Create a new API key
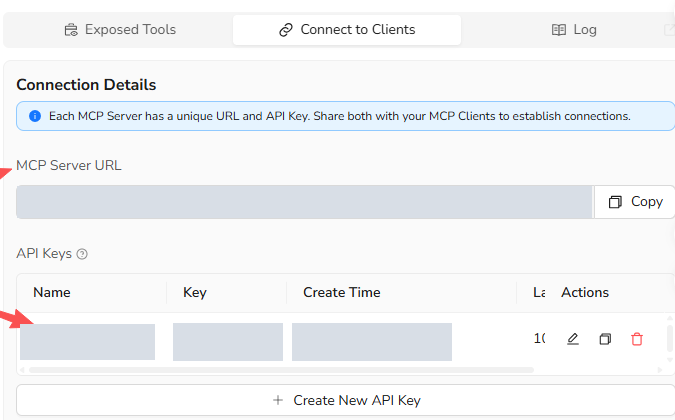The image size is (675, 420). tap(346, 400)
